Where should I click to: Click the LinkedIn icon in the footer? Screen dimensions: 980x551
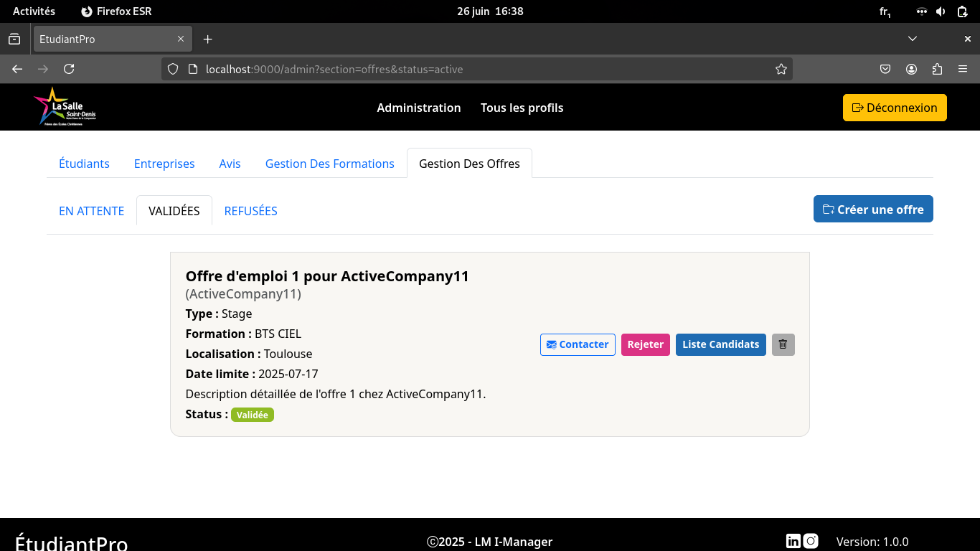793,541
